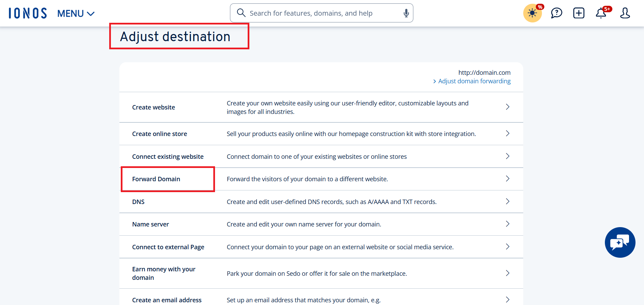This screenshot has width=644, height=305.
Task: Click the search magnifier icon
Action: tap(241, 13)
